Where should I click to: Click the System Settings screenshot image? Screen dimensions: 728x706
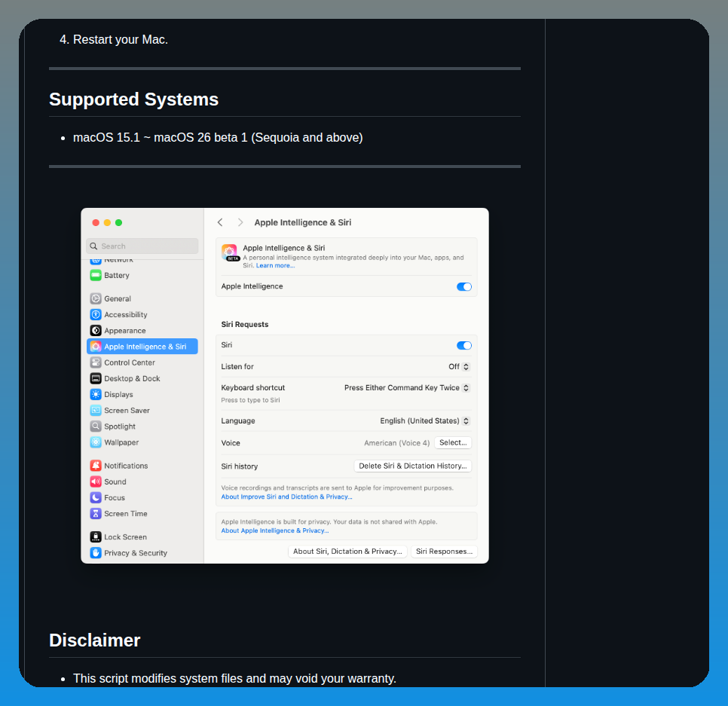pyautogui.click(x=285, y=386)
